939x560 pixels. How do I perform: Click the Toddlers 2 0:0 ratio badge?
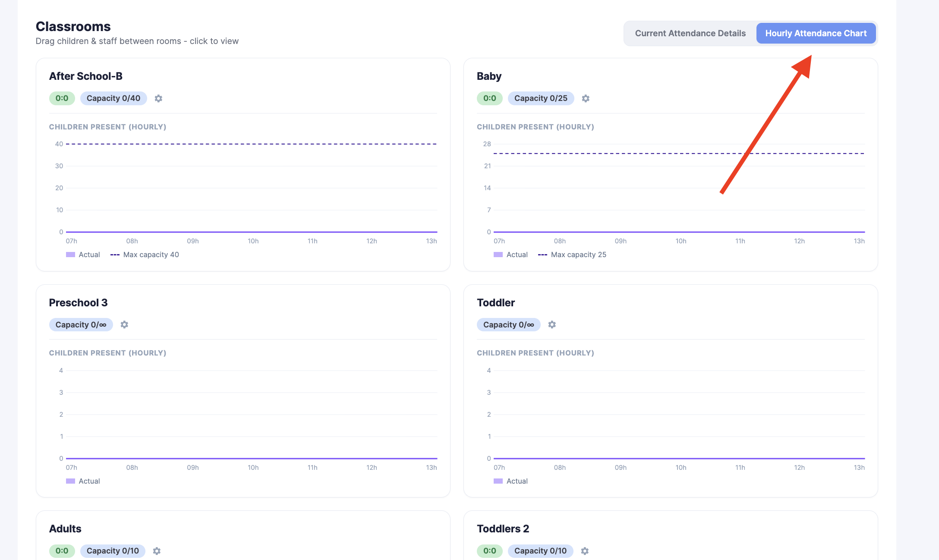(x=489, y=551)
